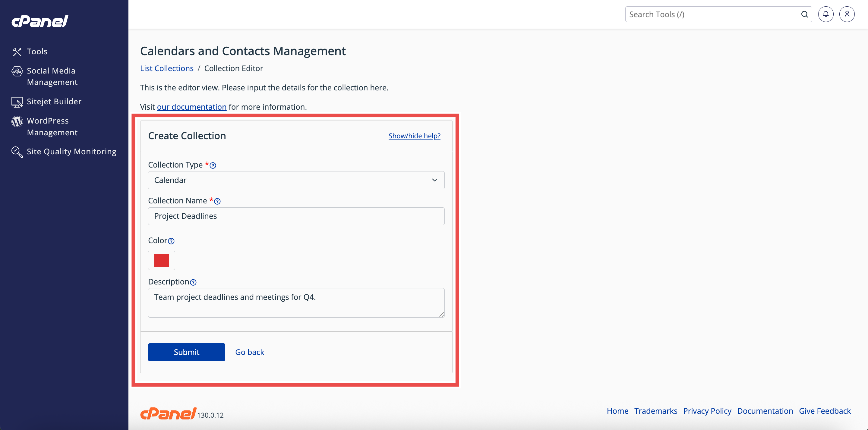Click the notifications bell icon
Image resolution: width=868 pixels, height=430 pixels.
coord(825,14)
